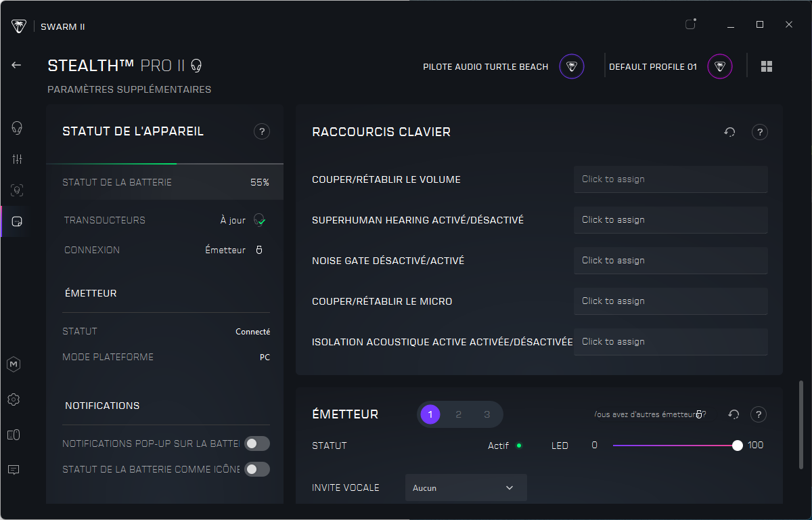Click the 55% battery value
This screenshot has height=520, width=812.
point(260,182)
